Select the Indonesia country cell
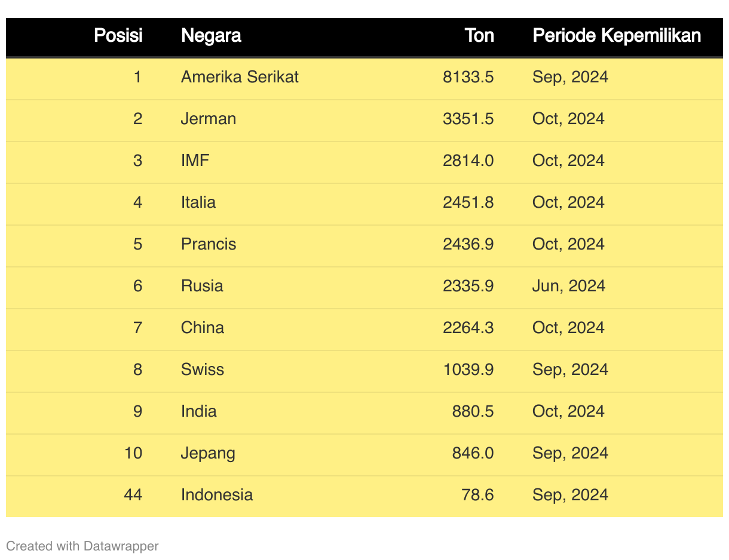This screenshot has height=560, width=729. pyautogui.click(x=217, y=495)
